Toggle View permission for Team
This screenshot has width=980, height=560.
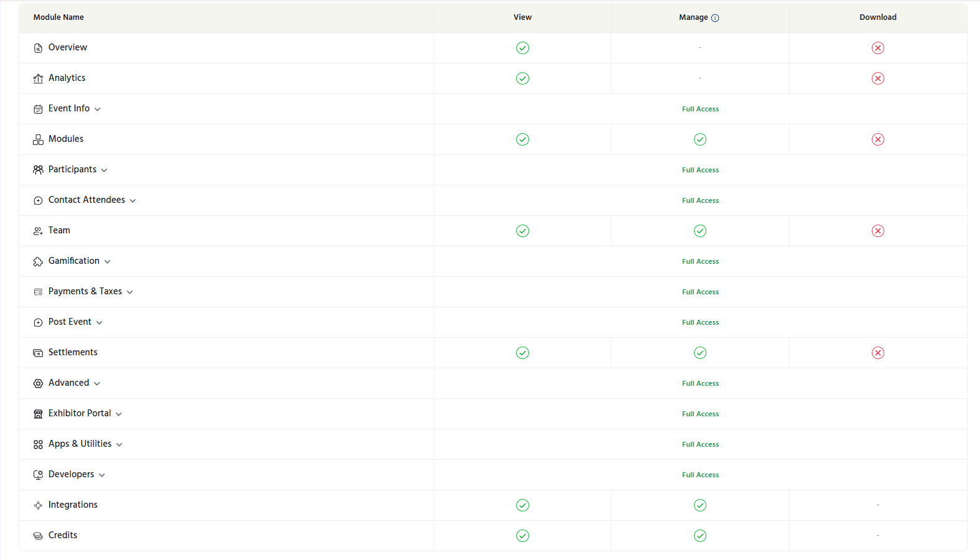click(x=522, y=231)
